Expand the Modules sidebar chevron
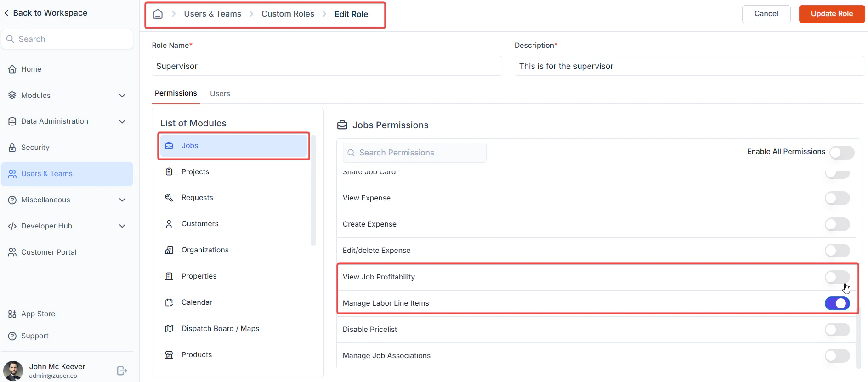Viewport: 868px width, 382px height. tap(122, 96)
